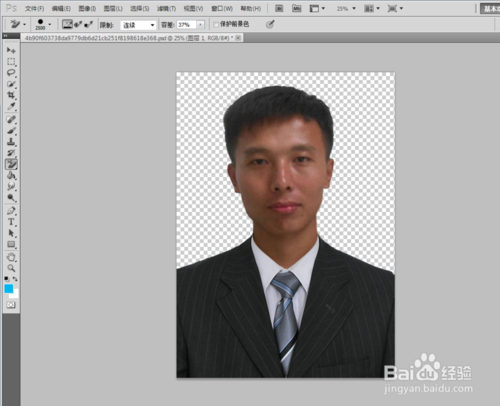
Task: Select the Quick Selection tool
Action: pos(11,84)
